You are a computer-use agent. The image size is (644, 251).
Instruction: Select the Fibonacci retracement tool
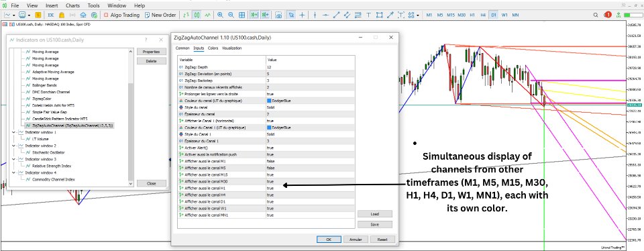coord(358,15)
